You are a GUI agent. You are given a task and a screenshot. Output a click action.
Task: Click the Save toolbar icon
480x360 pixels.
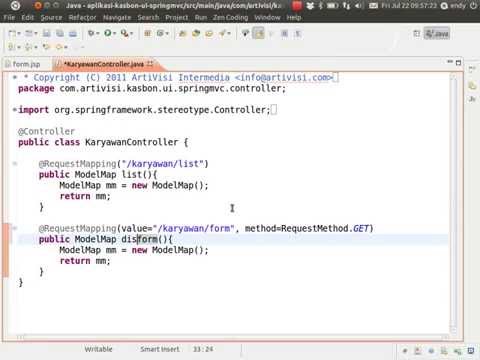47,33
